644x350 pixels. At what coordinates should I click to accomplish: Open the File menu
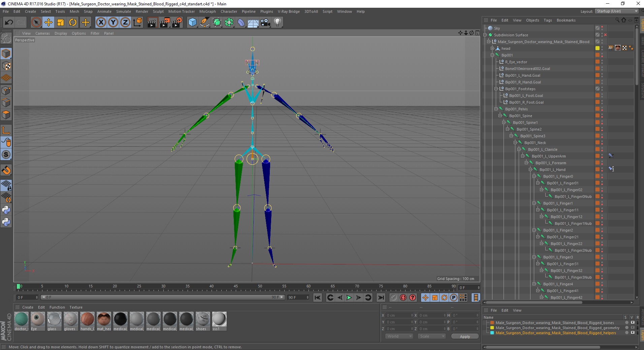tap(6, 11)
